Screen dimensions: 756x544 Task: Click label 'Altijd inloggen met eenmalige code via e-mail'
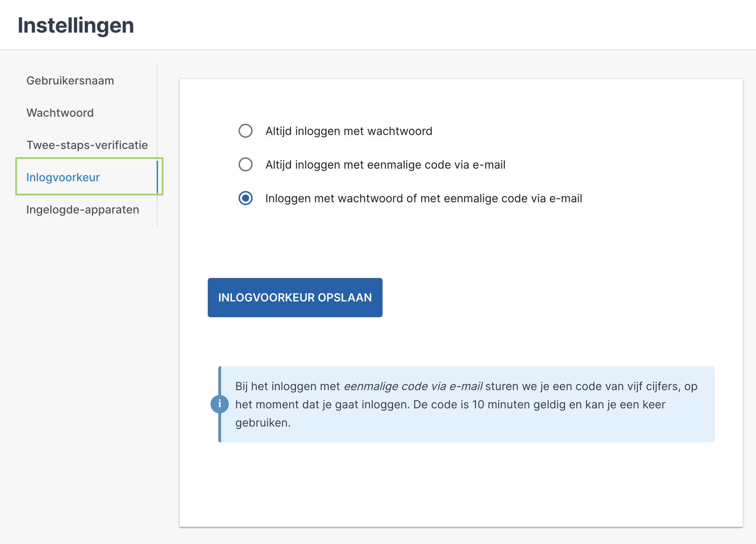(x=385, y=165)
